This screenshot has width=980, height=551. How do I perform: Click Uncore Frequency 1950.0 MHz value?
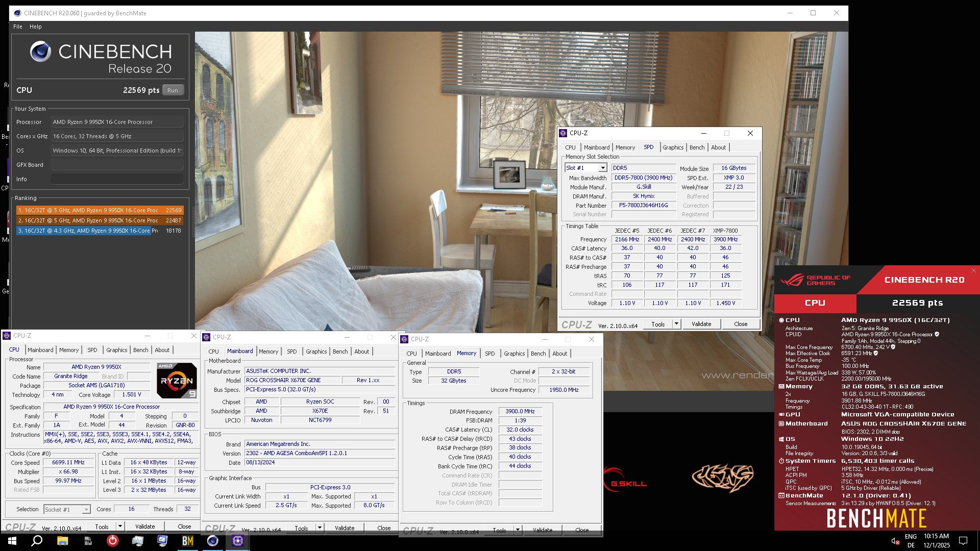pos(563,390)
